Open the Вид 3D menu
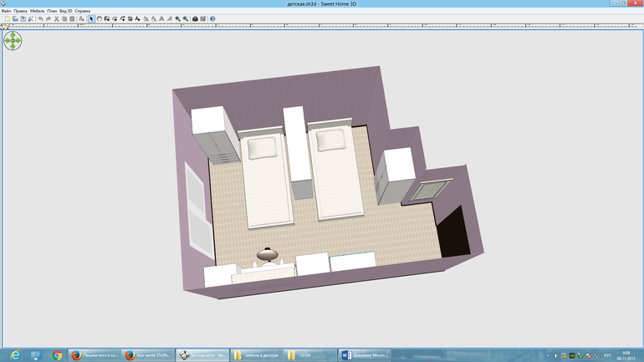Viewport: 644px width, 362px height. 65,11
